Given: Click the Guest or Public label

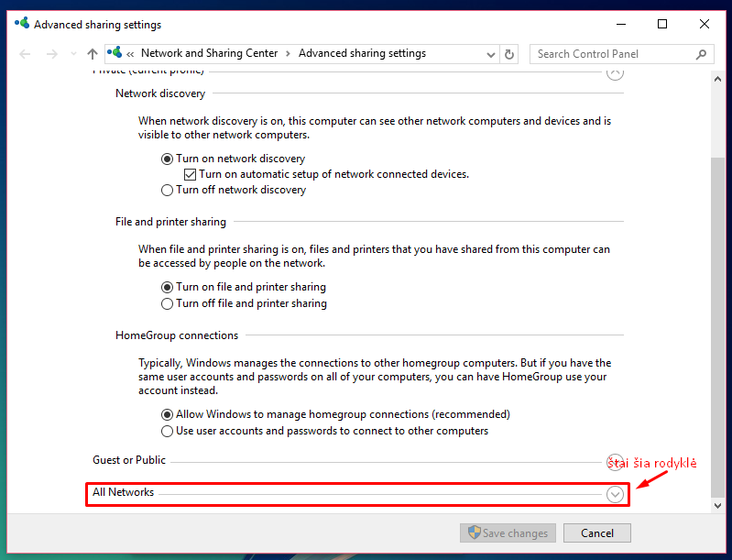Looking at the screenshot, I should click(129, 460).
